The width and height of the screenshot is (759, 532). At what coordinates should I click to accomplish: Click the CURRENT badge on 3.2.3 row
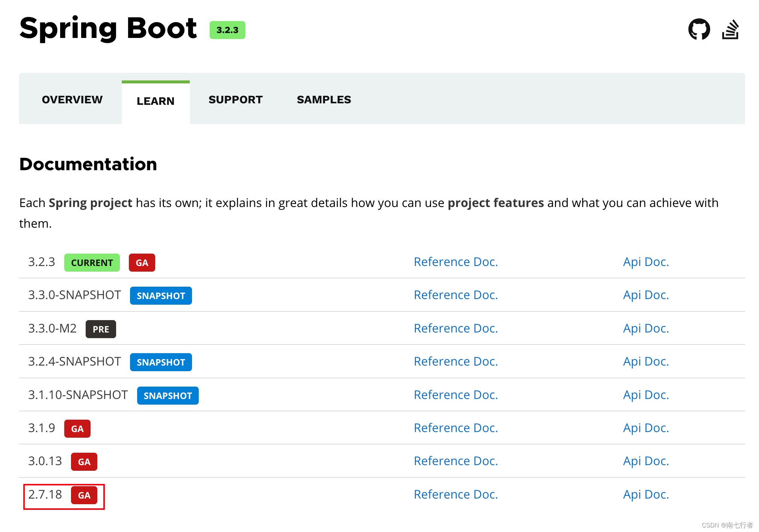click(92, 263)
